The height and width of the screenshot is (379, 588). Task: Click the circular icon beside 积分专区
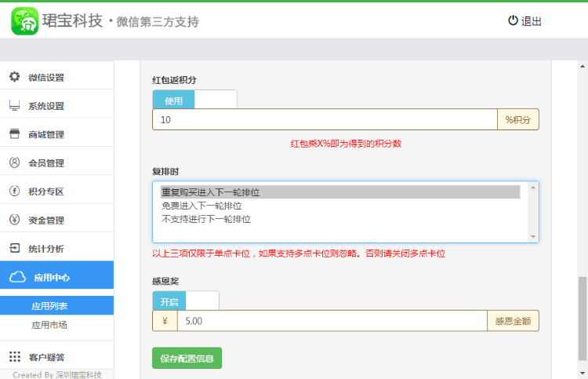pyautogui.click(x=15, y=191)
